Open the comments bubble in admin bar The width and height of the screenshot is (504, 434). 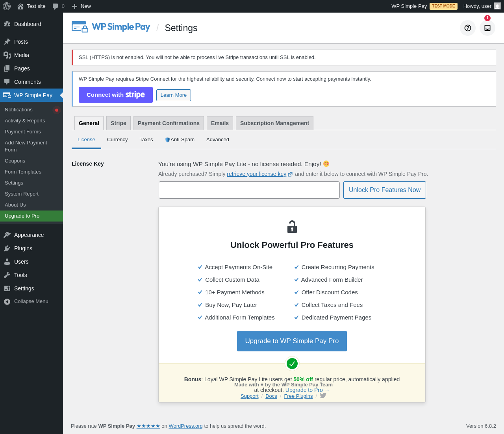pos(56,6)
